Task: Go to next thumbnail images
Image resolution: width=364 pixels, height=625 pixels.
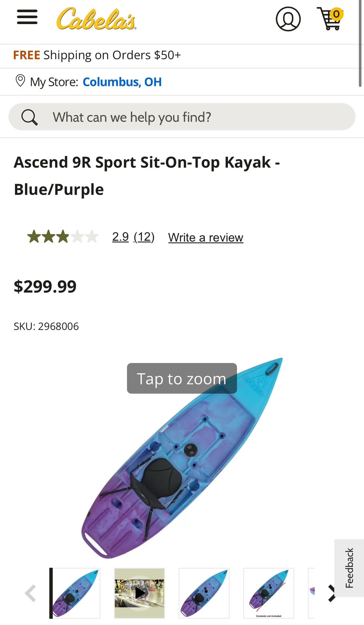Action: pos(331,593)
